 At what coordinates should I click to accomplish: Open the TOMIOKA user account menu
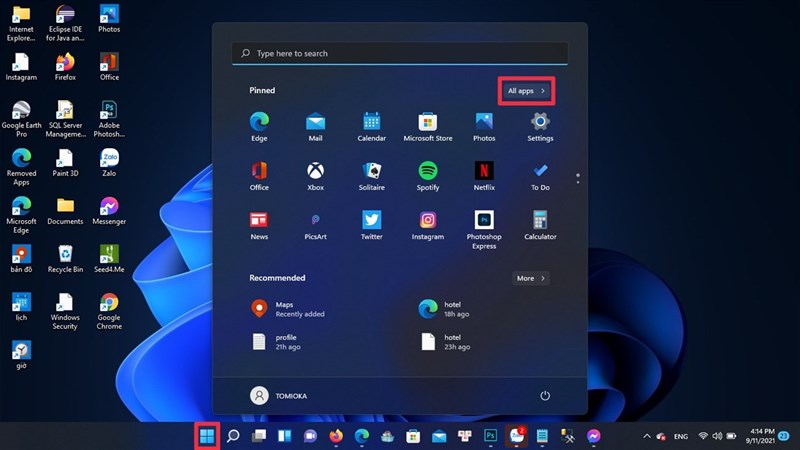279,396
